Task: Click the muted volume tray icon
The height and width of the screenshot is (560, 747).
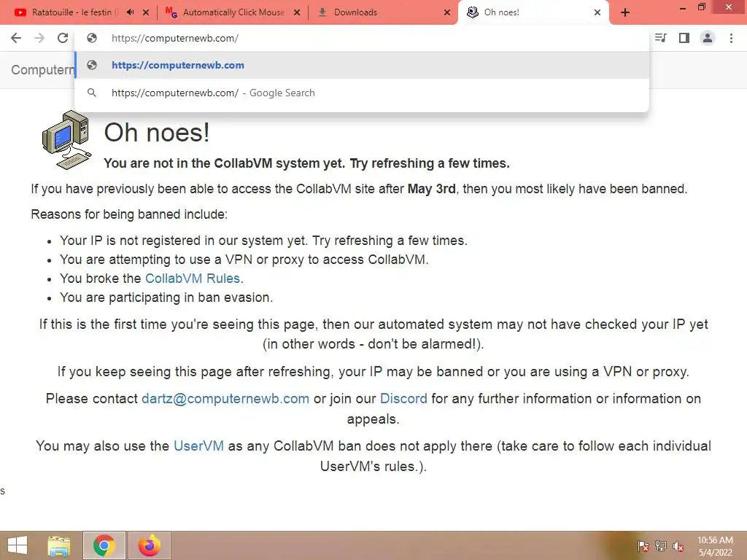Action: point(678,546)
